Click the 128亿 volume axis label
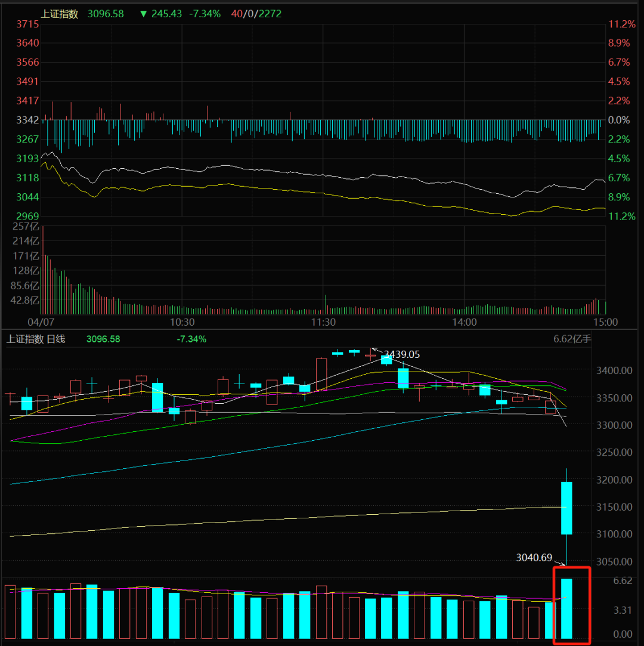This screenshot has width=644, height=646. [x=26, y=271]
